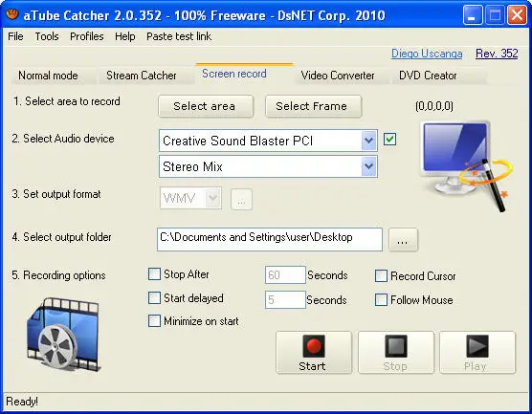Expand the Stereo Mix dropdown
Image resolution: width=532 pixels, height=414 pixels.
pyautogui.click(x=368, y=166)
